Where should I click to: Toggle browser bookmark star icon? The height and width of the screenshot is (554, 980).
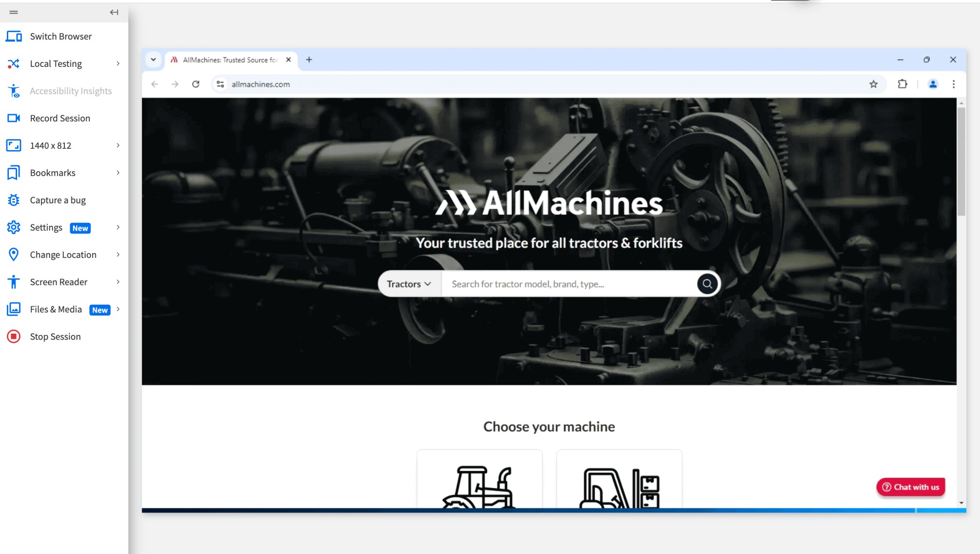[874, 83]
